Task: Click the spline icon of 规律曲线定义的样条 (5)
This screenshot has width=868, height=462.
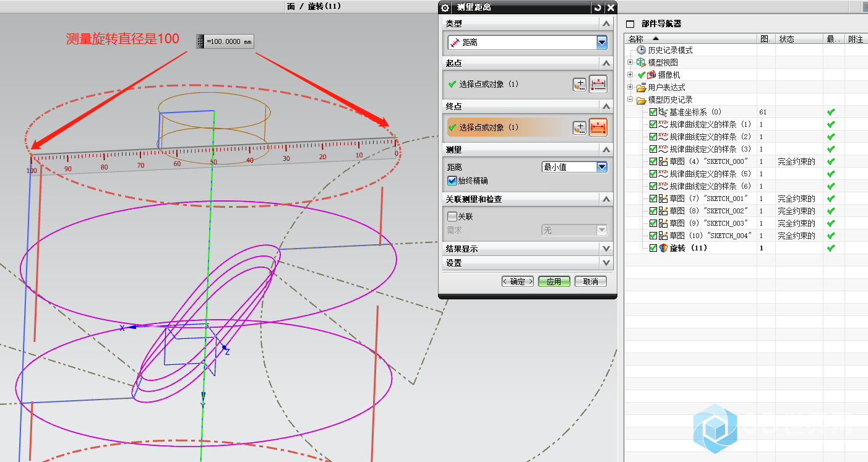Action: (x=663, y=174)
